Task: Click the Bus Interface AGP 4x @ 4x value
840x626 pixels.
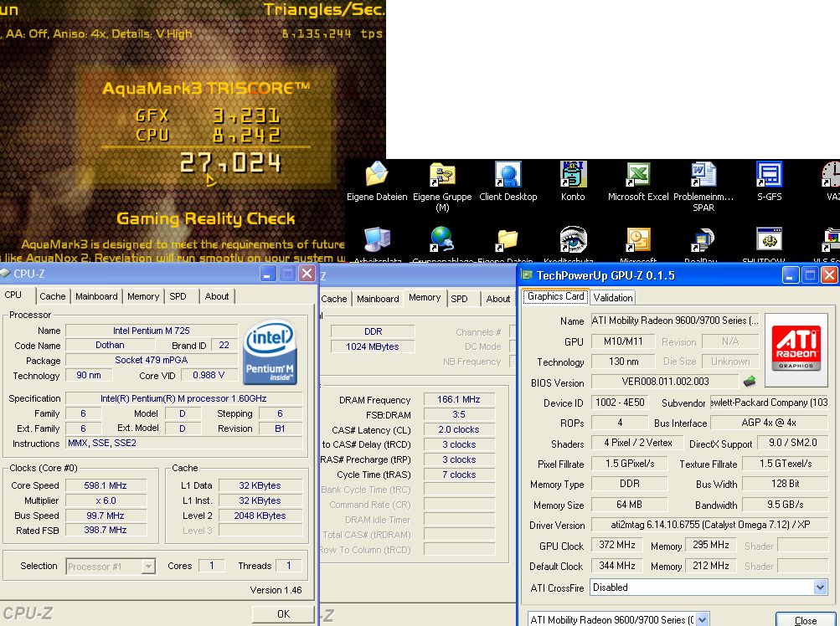Action: pos(769,423)
